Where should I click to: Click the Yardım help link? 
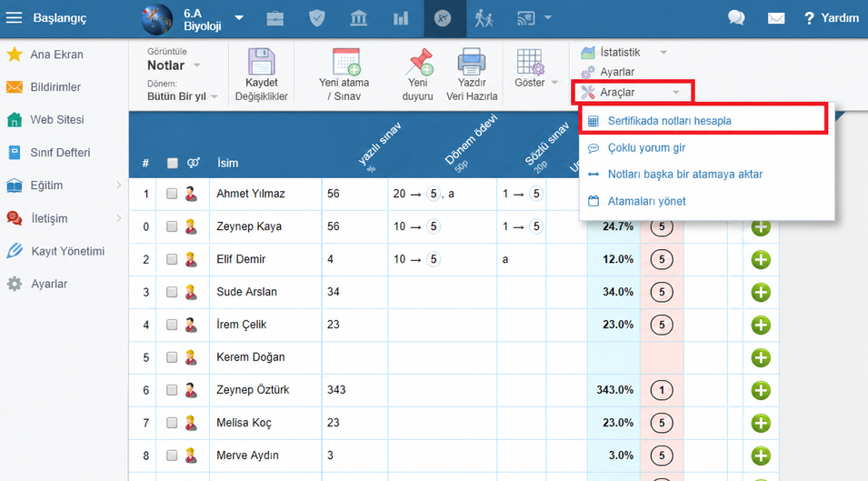(x=832, y=17)
